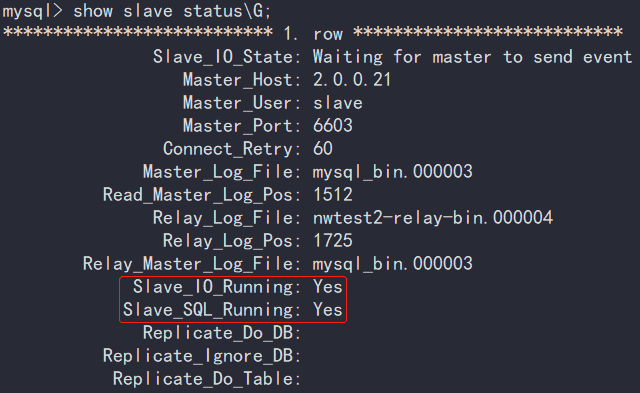Click the 'Slave_SQL_Running:' label
The width and height of the screenshot is (640, 393).
coord(212,310)
